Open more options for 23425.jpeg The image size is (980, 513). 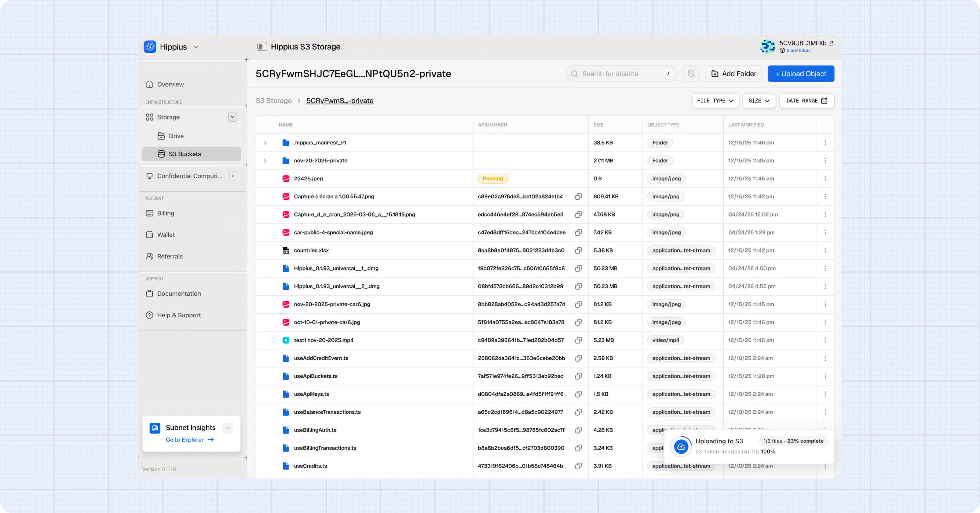825,178
